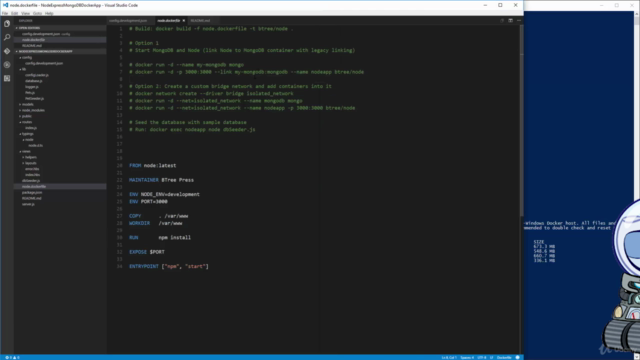Open dbSeeder.js in the file tree
Screen dimensions: 640x360
pyautogui.click(x=31, y=181)
